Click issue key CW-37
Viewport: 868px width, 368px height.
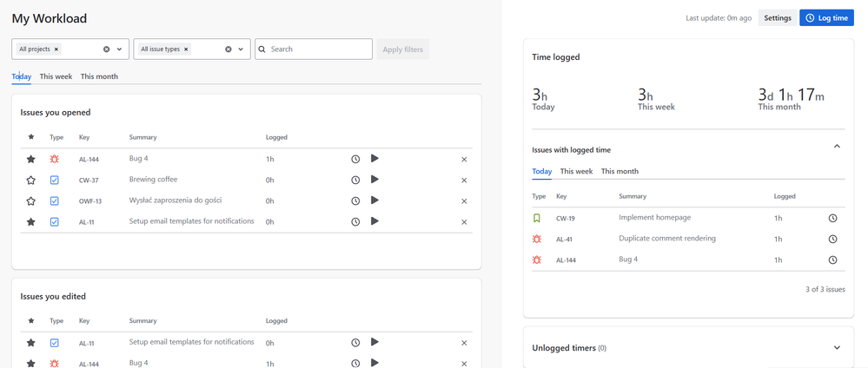pos(88,181)
